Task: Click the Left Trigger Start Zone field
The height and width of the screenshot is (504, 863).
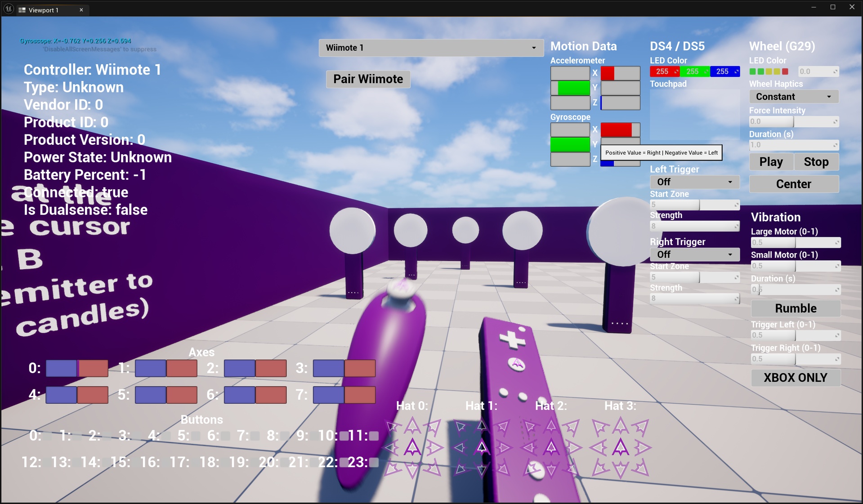Action: tap(695, 205)
